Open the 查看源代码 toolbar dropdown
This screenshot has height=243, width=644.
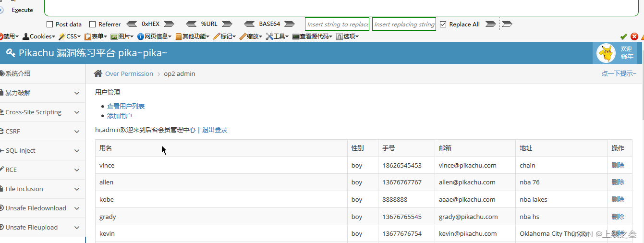[313, 36]
